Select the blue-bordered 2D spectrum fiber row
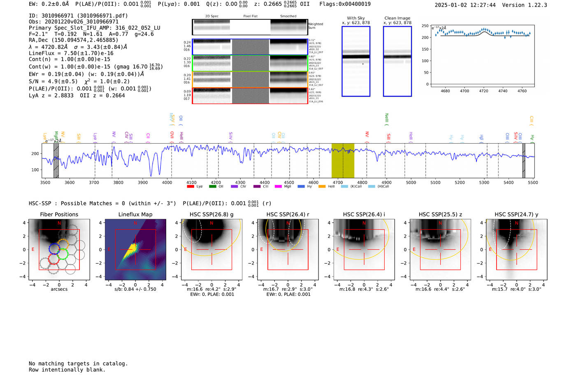Viewport: 576px width, 392px height. [250, 47]
